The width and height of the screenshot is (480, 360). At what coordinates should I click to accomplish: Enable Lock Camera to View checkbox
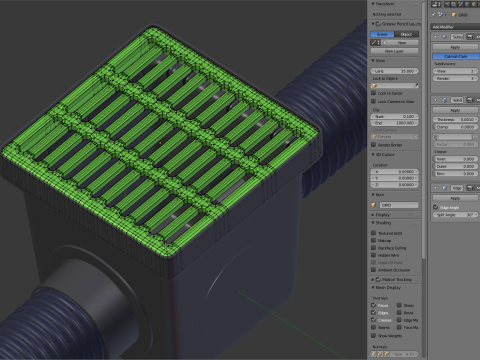pos(374,101)
